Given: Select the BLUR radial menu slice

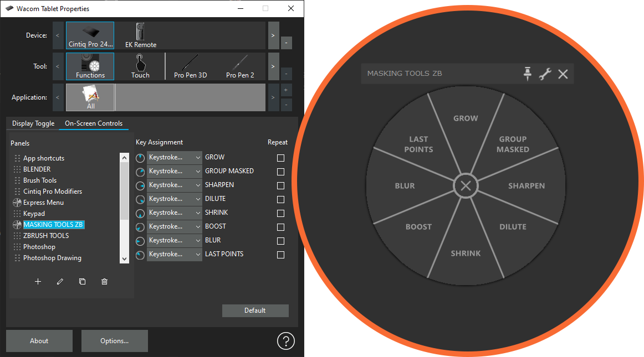Looking at the screenshot, I should point(405,186).
